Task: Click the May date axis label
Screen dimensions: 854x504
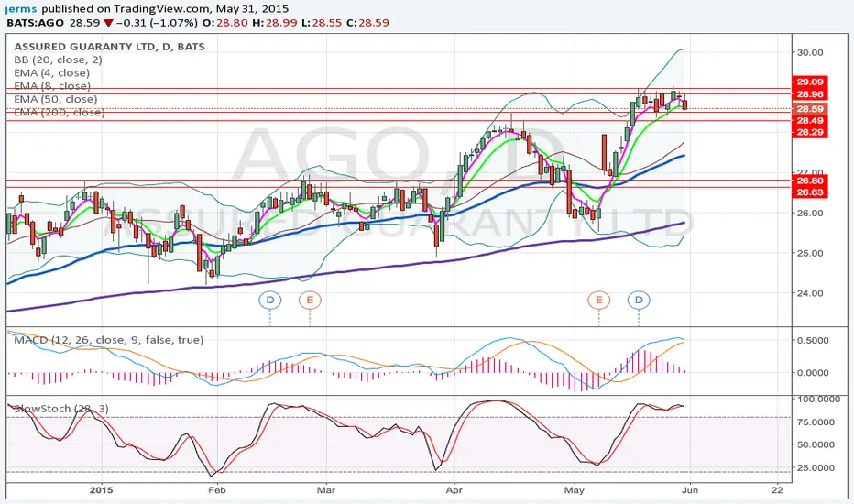Action: pyautogui.click(x=574, y=490)
